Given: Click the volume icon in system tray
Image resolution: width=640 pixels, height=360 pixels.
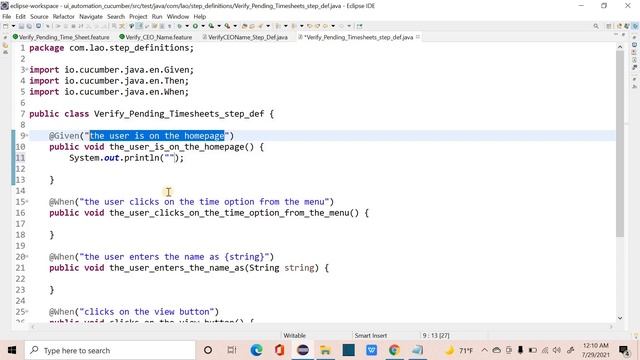Looking at the screenshot, I should coord(557,350).
